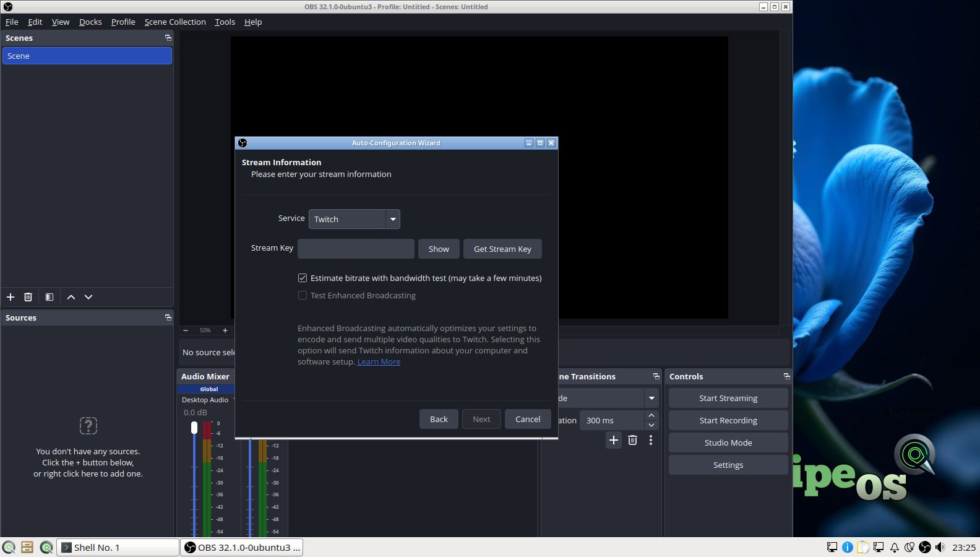Open file manager icon in taskbar
980x557 pixels.
27,547
